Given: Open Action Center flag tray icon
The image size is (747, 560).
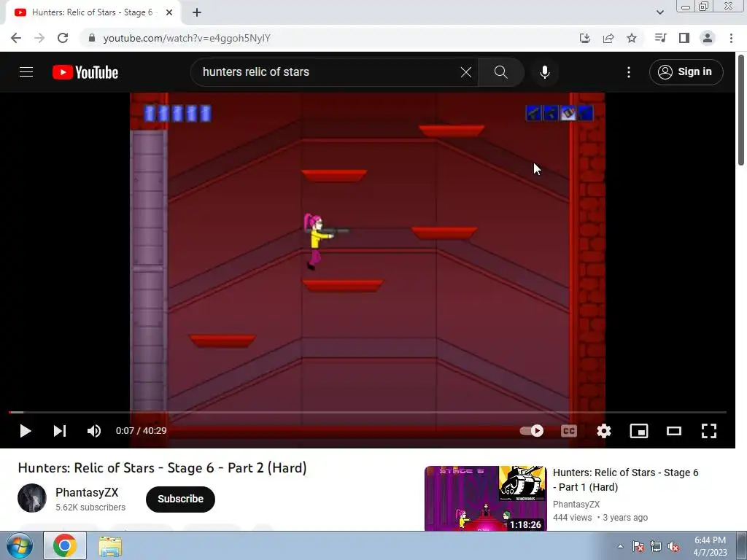Looking at the screenshot, I should point(638,547).
